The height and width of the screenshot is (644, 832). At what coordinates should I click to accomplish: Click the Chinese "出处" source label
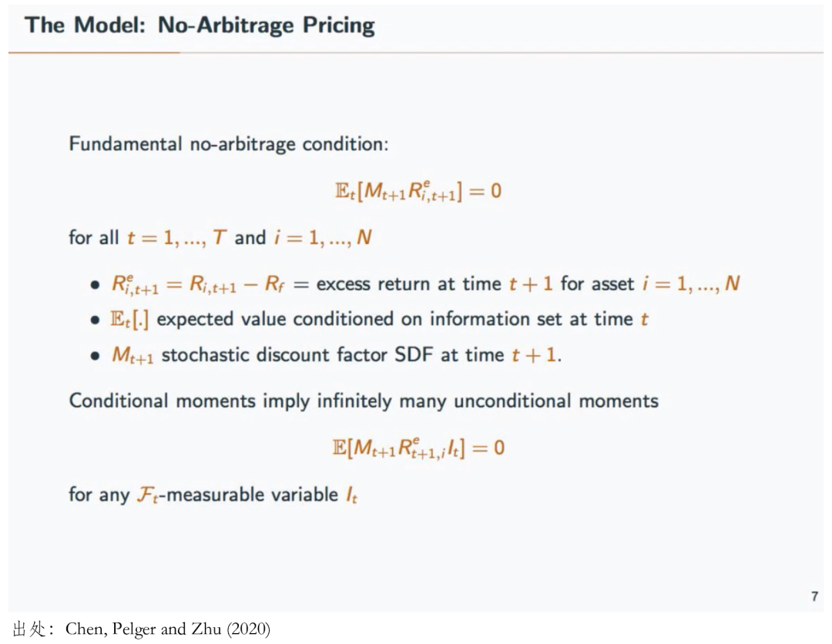[x=30, y=629]
